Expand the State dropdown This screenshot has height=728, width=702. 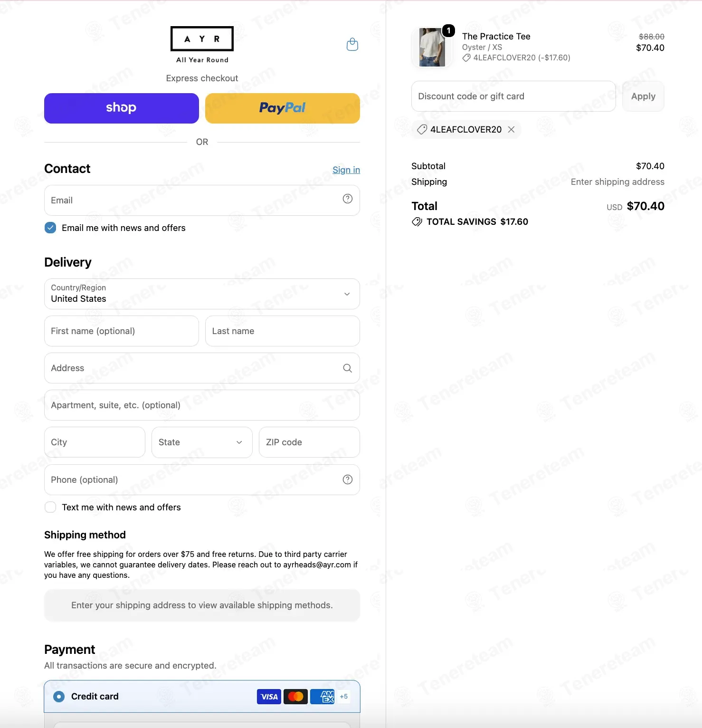pyautogui.click(x=202, y=442)
